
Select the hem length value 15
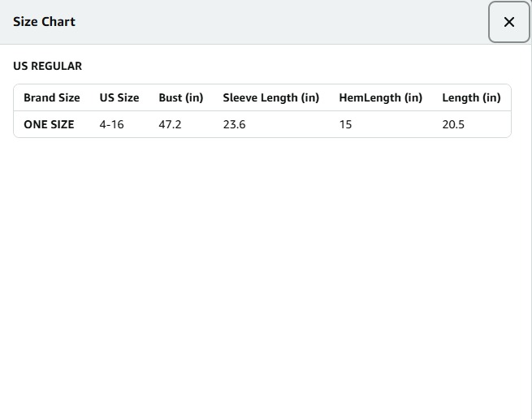[346, 124]
